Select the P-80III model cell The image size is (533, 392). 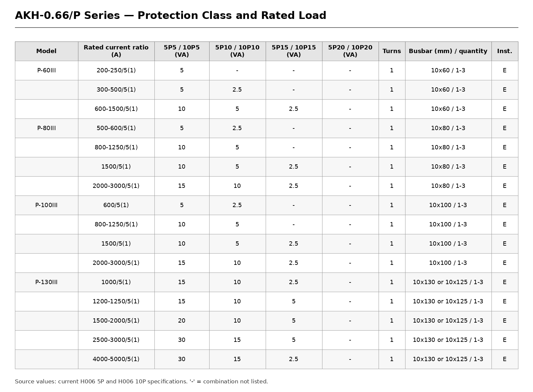click(x=46, y=128)
